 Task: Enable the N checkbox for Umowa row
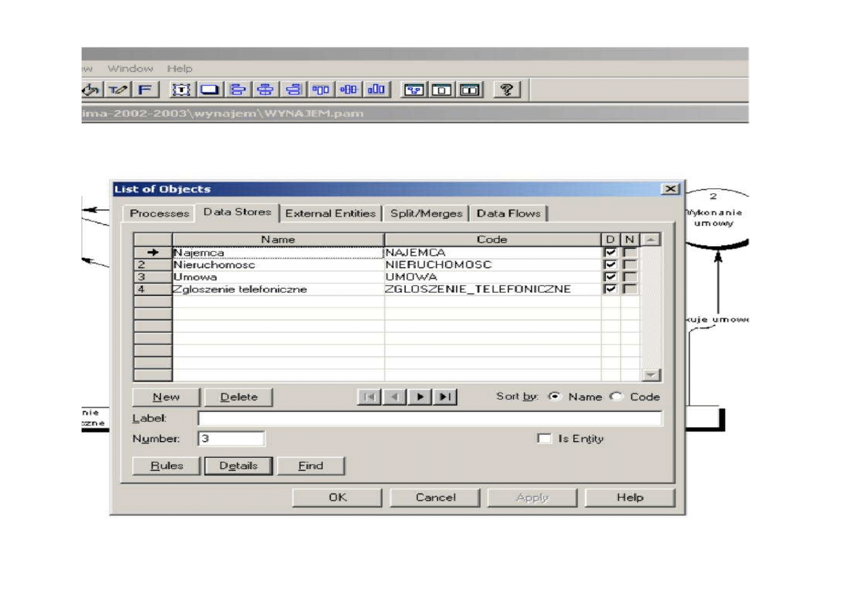(629, 277)
